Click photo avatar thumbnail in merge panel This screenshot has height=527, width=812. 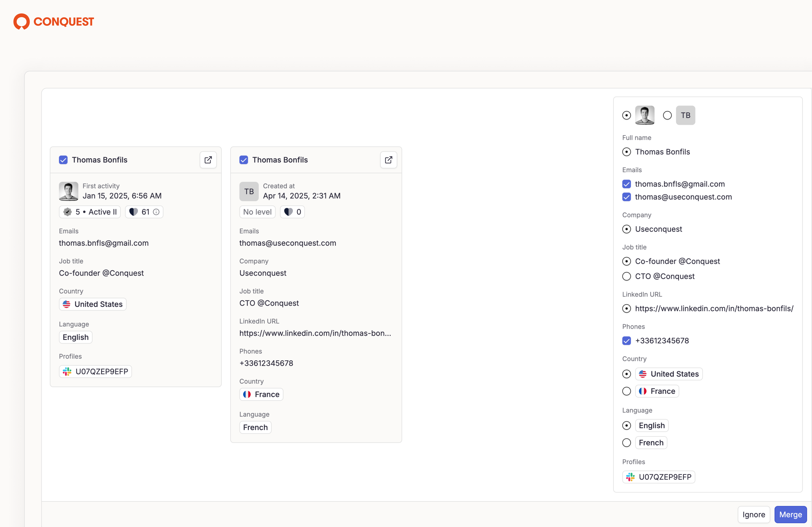[645, 115]
